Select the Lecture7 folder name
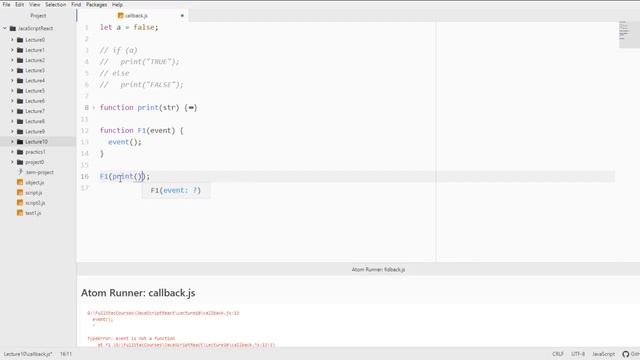The width and height of the screenshot is (640, 360). pos(35,111)
